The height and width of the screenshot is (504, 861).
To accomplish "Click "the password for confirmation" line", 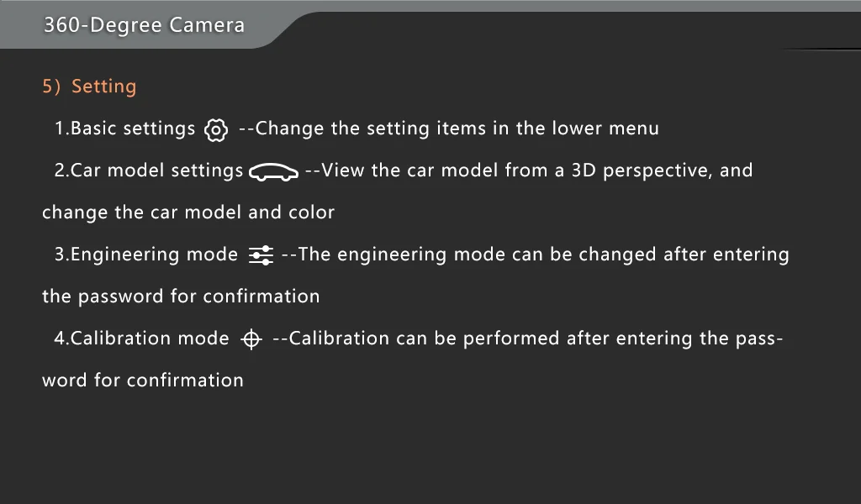I will (181, 297).
